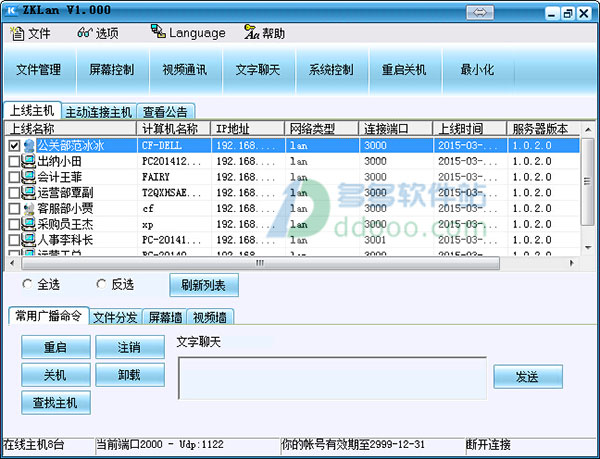Select the 常用广播命令 tab
This screenshot has height=459, width=600.
[49, 316]
